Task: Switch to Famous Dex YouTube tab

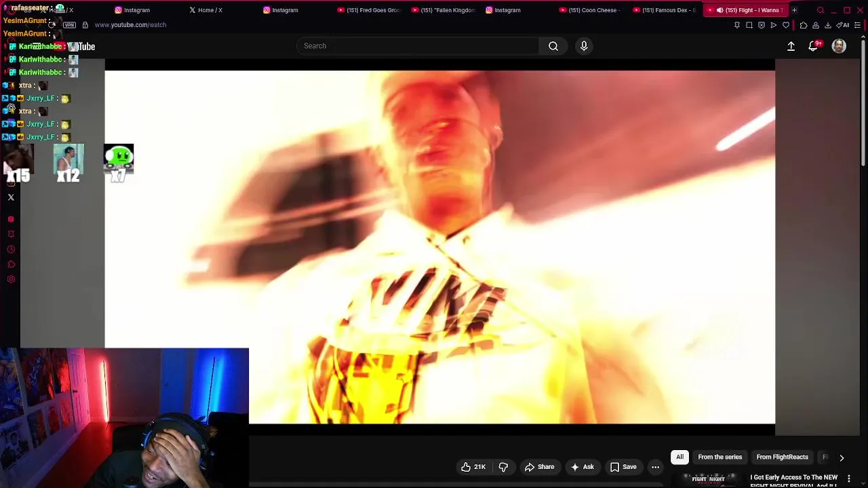Action: point(664,10)
